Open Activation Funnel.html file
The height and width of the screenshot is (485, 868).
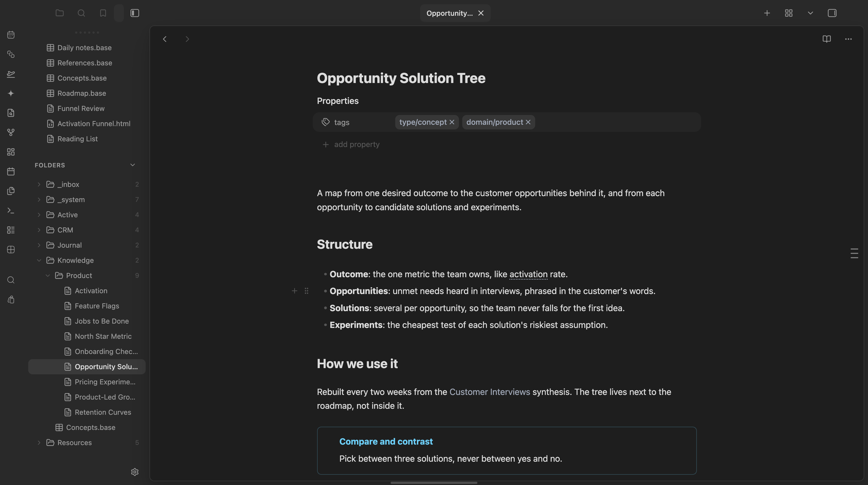coord(87,124)
